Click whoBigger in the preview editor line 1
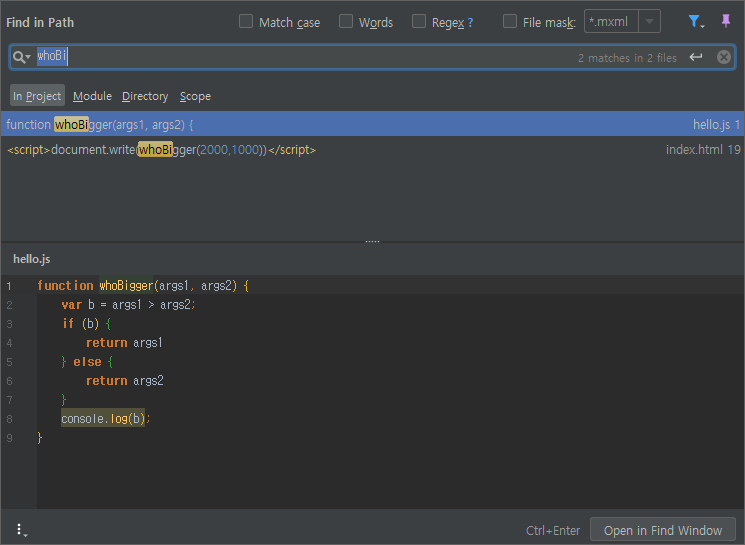745x545 pixels. point(126,286)
